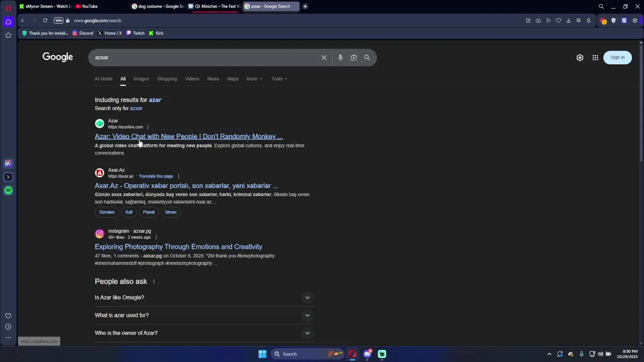Open Windows Start menu

tap(262, 354)
